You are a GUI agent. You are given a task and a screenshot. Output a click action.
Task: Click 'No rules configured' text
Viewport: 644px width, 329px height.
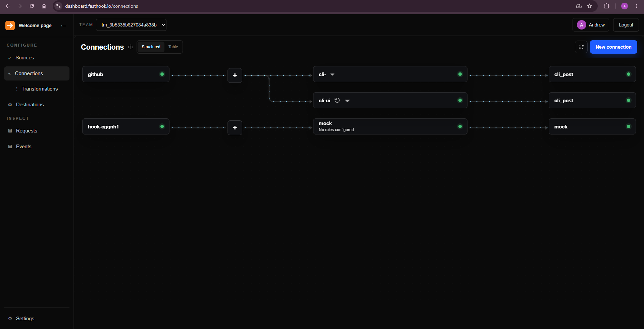(x=336, y=130)
